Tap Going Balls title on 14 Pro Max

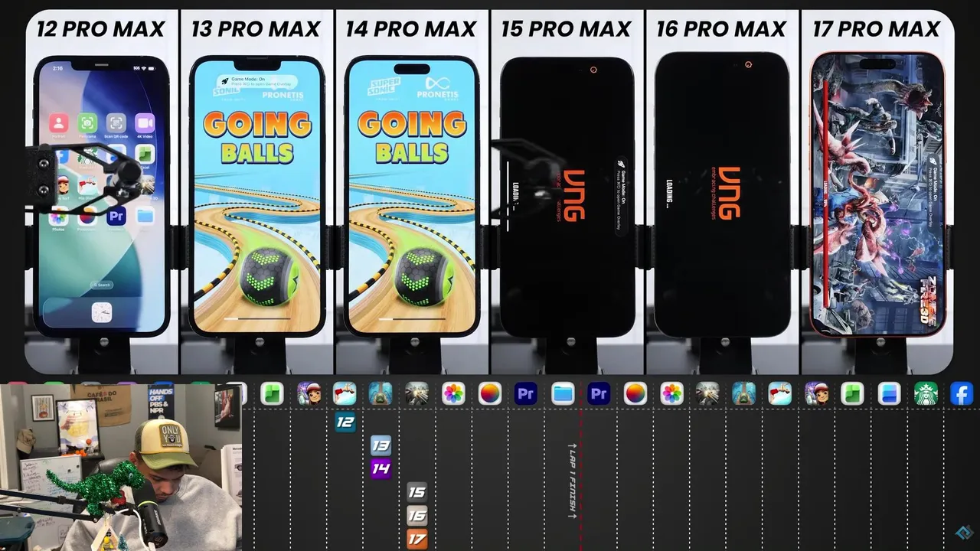click(x=412, y=138)
